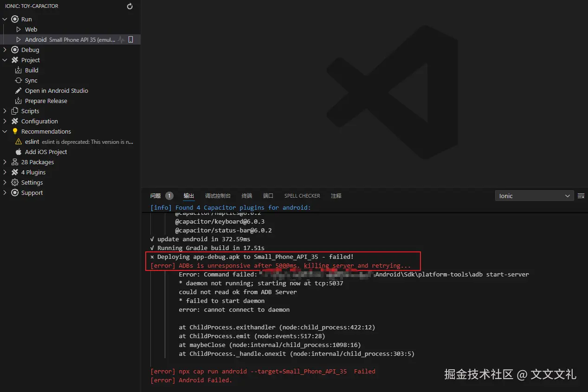Open the SPELL CHECKER tab

click(x=302, y=196)
